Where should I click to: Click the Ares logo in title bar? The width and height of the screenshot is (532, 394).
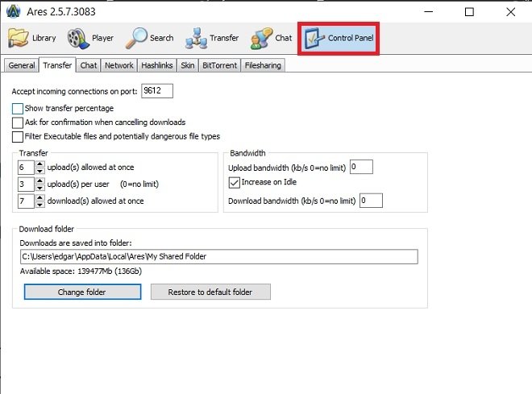pos(14,11)
